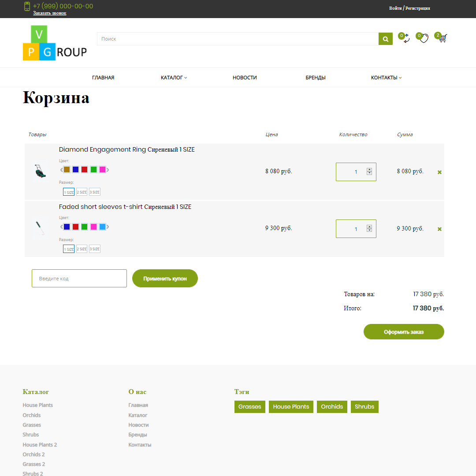Select the green color swatch for the ring
Screen dimensions: 476x476
coord(93,169)
